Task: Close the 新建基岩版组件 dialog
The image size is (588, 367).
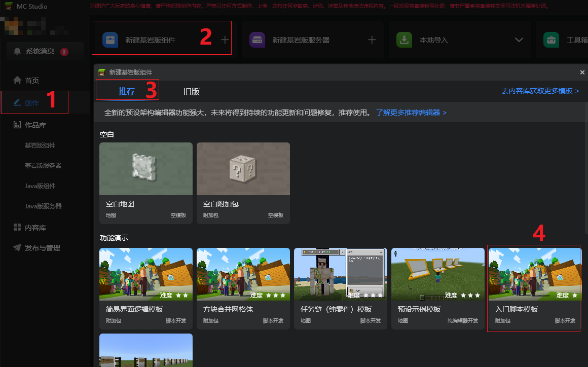Action: tap(582, 72)
